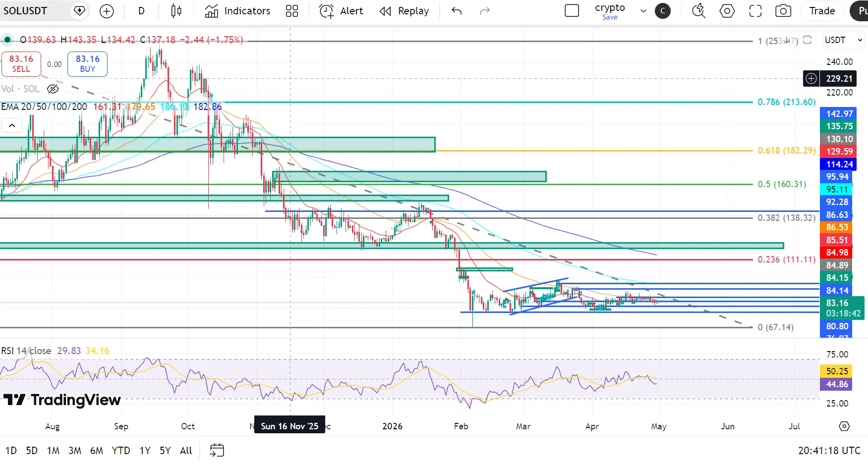
Task: Open time axis settings gear icon
Action: pyautogui.click(x=844, y=426)
